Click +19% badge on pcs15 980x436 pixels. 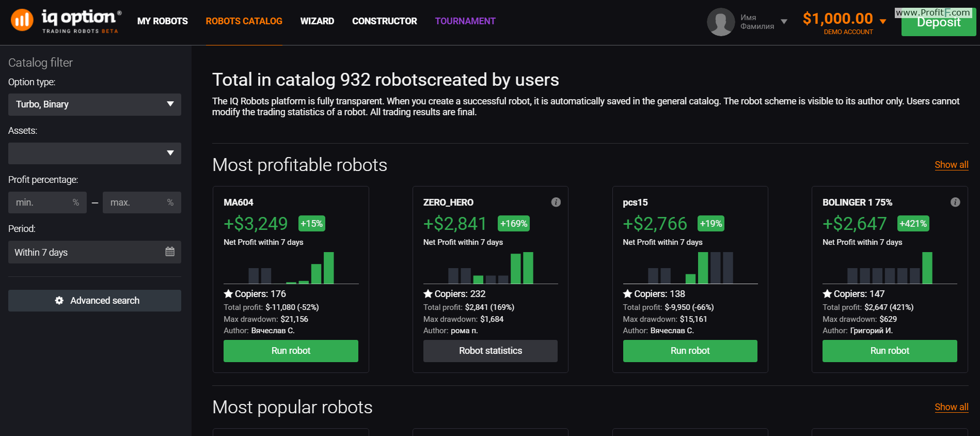711,224
